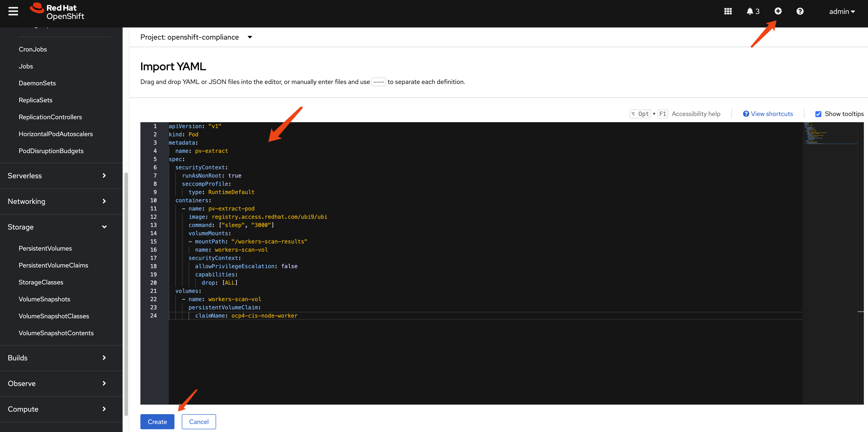Open the notifications bell

click(750, 11)
